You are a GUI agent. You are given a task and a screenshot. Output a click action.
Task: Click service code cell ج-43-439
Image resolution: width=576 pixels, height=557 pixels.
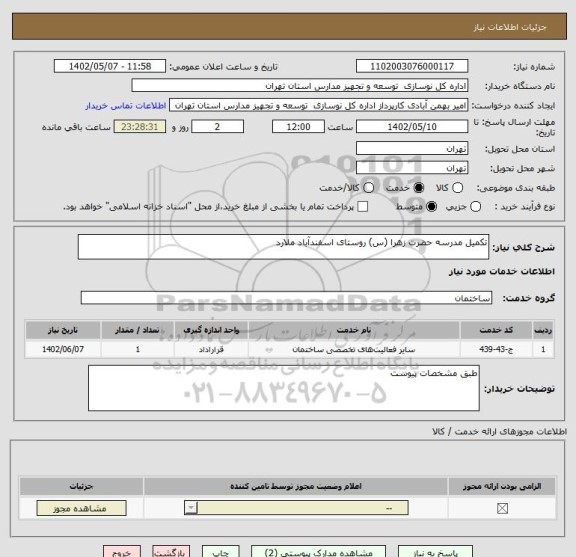point(496,349)
